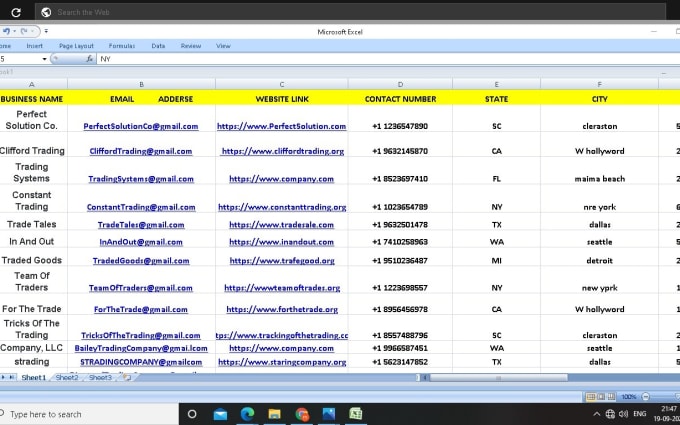The height and width of the screenshot is (425, 680).
Task: Open https://www.forthetrade.org link
Action: click(282, 309)
